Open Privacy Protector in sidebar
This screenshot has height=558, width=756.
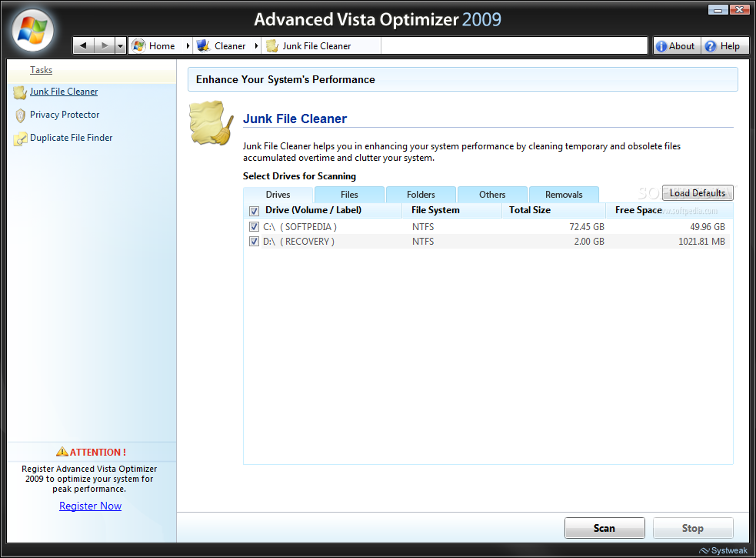click(x=65, y=115)
